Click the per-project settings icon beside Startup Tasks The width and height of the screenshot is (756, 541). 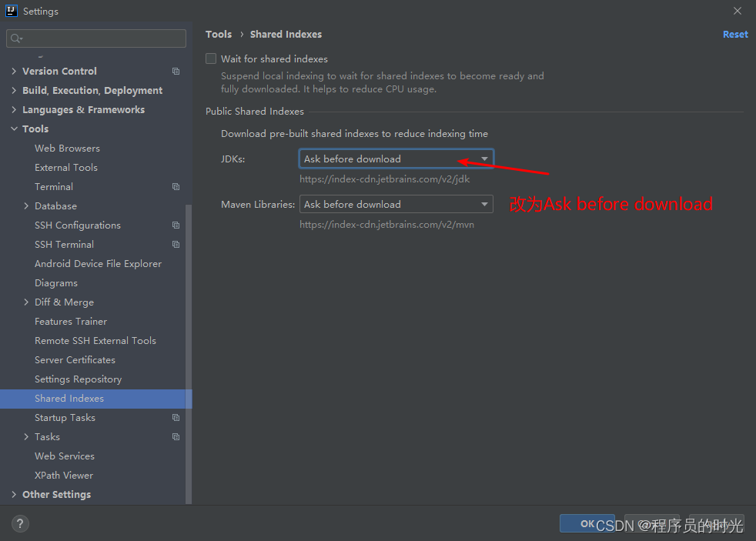176,417
